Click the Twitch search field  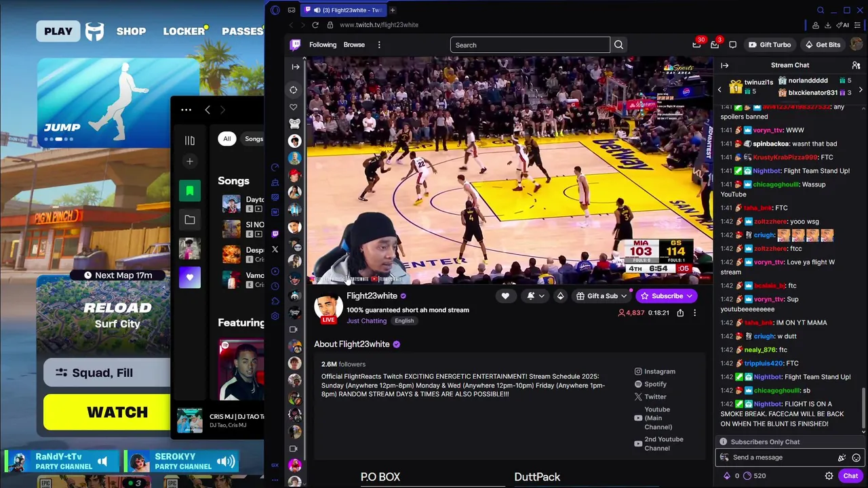click(x=530, y=45)
